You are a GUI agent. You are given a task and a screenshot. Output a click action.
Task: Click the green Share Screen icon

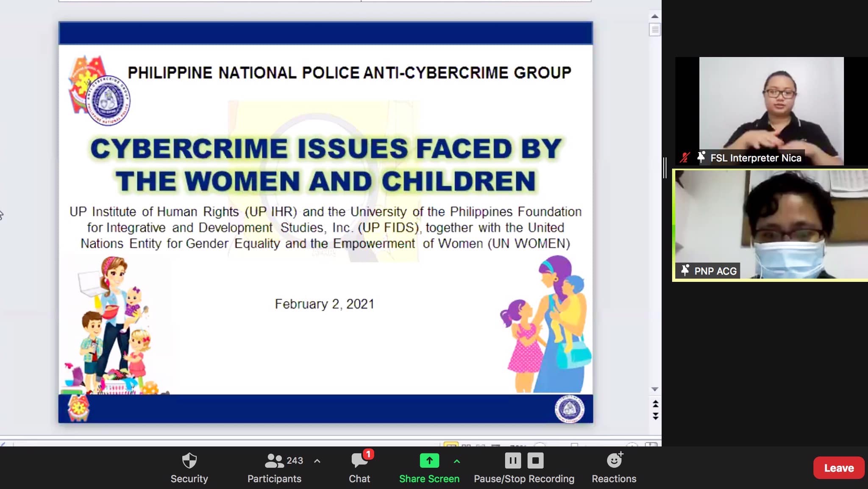point(429,461)
